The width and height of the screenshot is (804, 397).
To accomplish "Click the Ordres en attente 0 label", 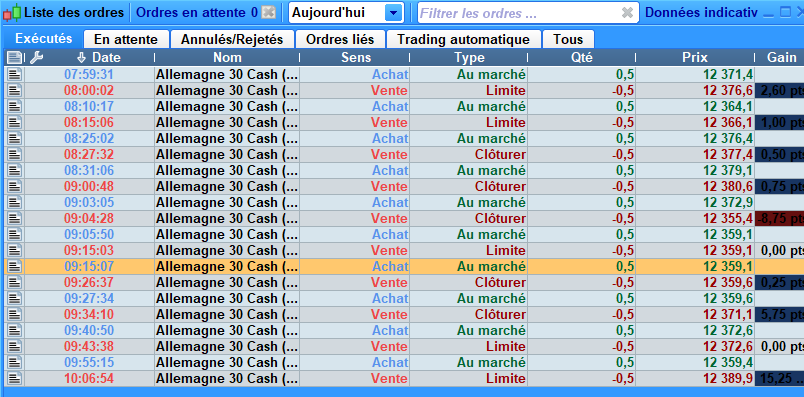I will tap(197, 12).
